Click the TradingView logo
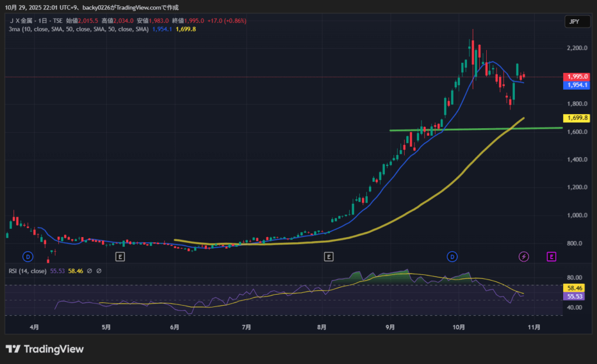597x364 pixels. coord(45,349)
